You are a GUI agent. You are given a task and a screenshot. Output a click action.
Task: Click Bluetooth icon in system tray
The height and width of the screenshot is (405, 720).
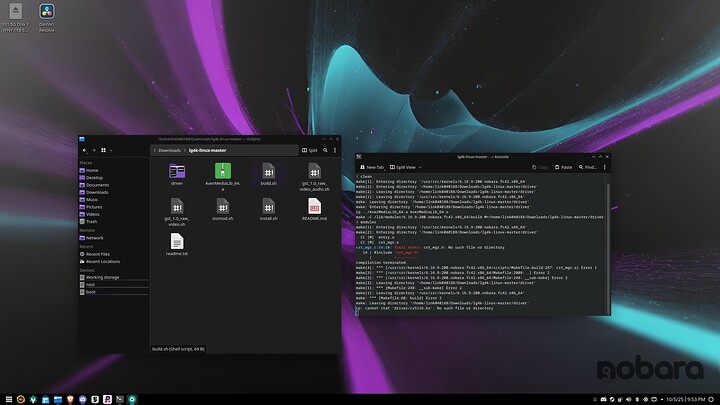pyautogui.click(x=637, y=399)
